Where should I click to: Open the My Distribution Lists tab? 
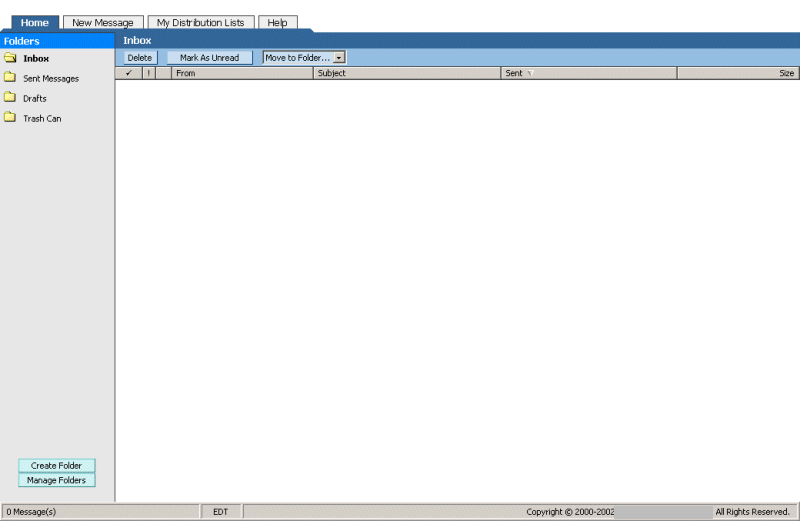[x=200, y=22]
